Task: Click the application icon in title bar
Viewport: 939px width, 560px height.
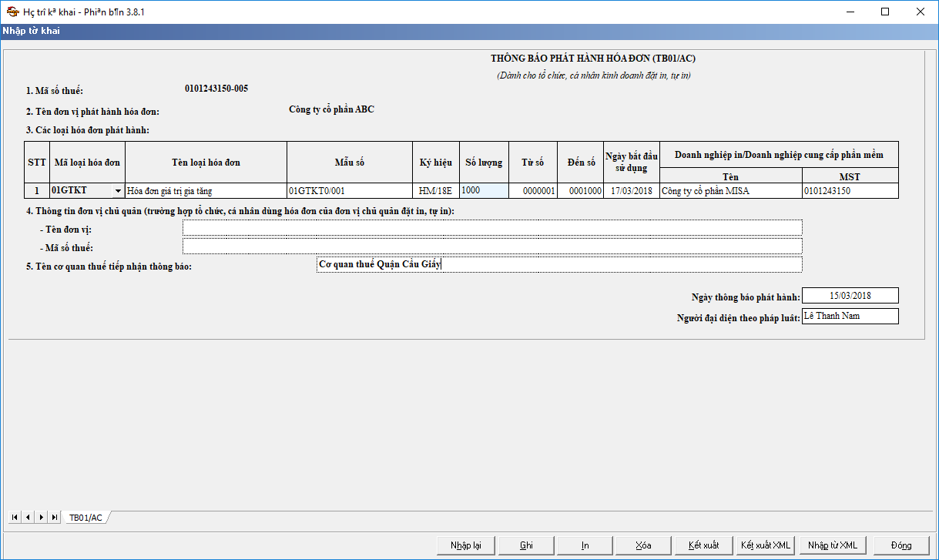Action: [12, 12]
